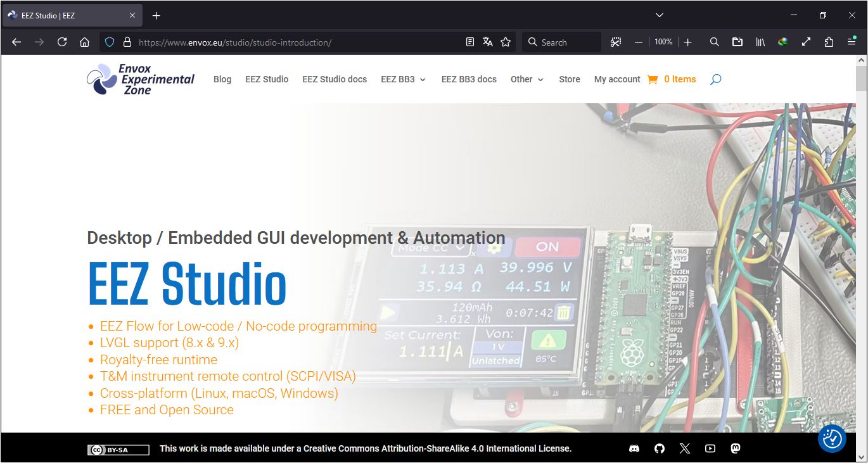Open EEZ BB3 docs
The image size is (868, 463).
click(x=469, y=79)
